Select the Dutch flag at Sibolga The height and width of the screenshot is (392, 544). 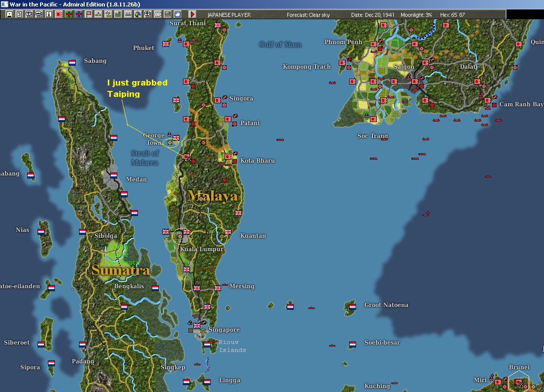83,231
